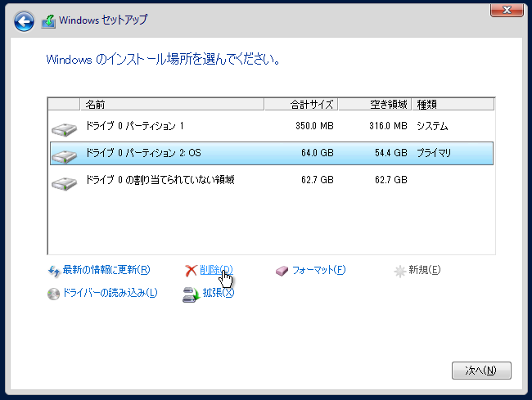Refresh list via 最新の情報に更新(R) link

tap(106, 270)
